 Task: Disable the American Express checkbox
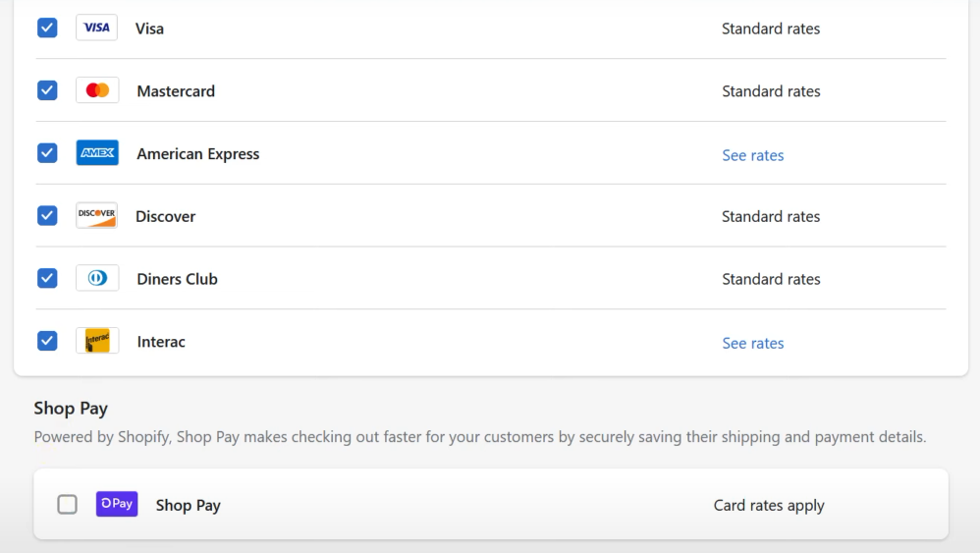point(47,153)
